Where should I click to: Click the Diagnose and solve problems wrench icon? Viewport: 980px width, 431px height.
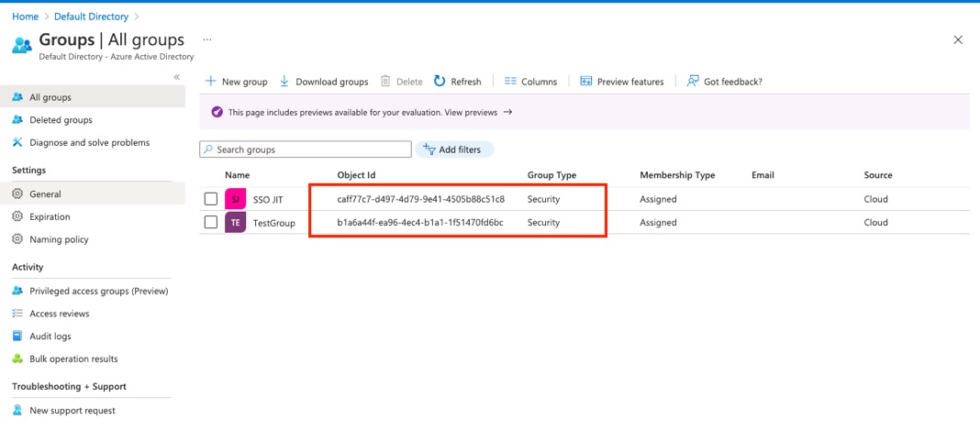tap(17, 142)
